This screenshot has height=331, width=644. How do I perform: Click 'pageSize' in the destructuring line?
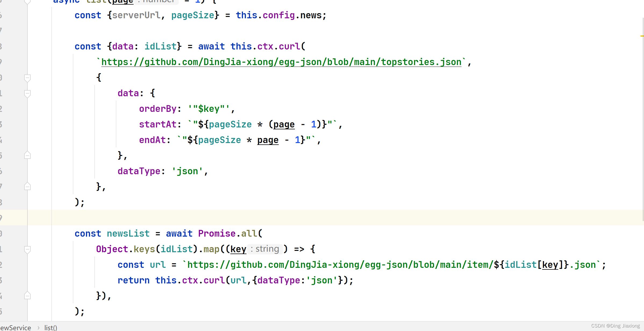point(193,15)
